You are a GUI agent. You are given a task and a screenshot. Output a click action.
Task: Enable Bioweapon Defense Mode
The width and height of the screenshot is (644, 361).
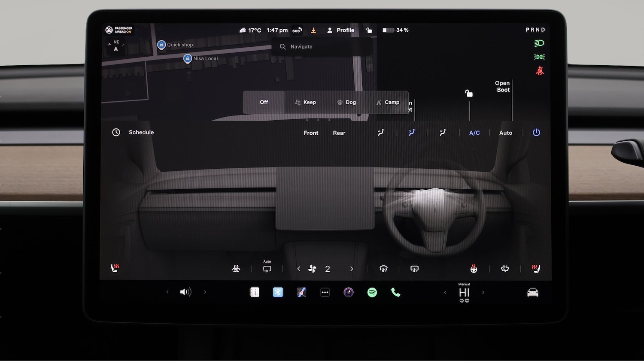pyautogui.click(x=237, y=269)
